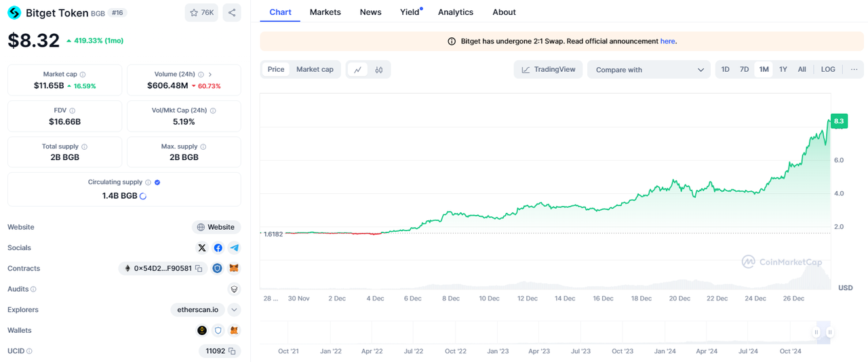
Task: Click the MetaMask fox icon in Contracts
Action: coord(234,268)
